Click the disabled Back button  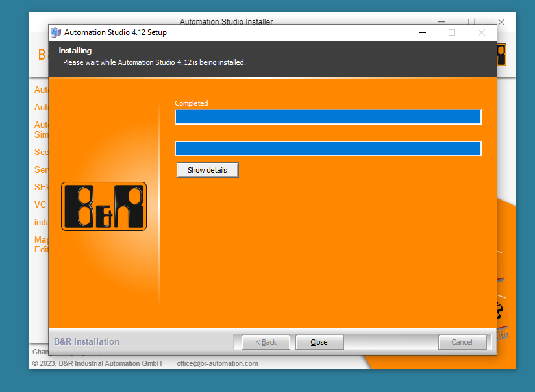[266, 342]
